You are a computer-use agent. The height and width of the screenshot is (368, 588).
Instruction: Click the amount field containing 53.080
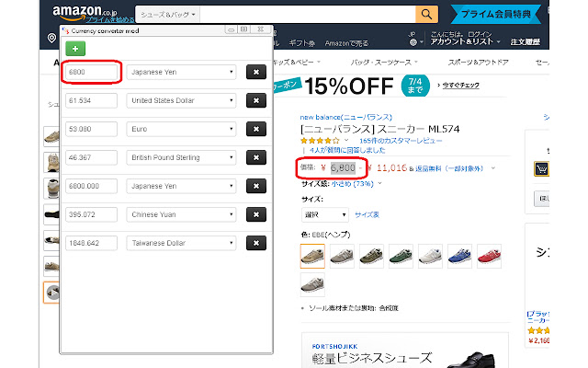point(91,129)
